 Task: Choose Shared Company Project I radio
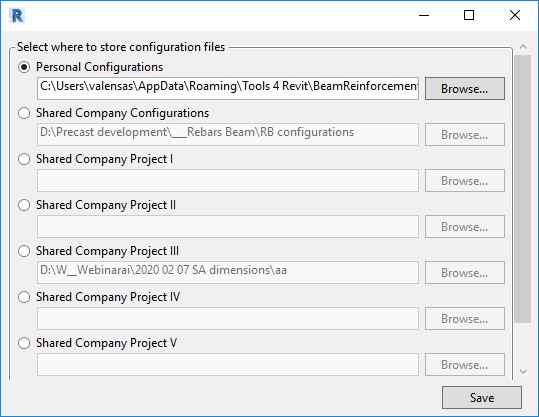point(24,159)
